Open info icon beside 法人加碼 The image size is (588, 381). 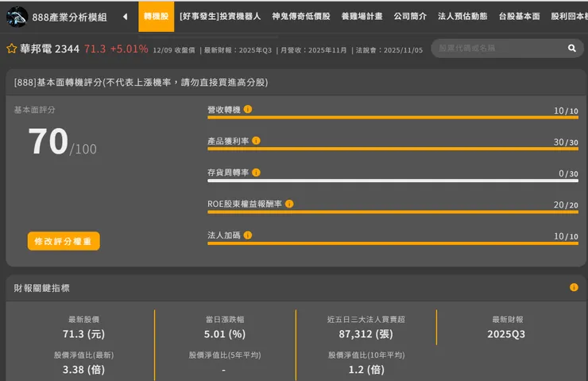coord(247,235)
